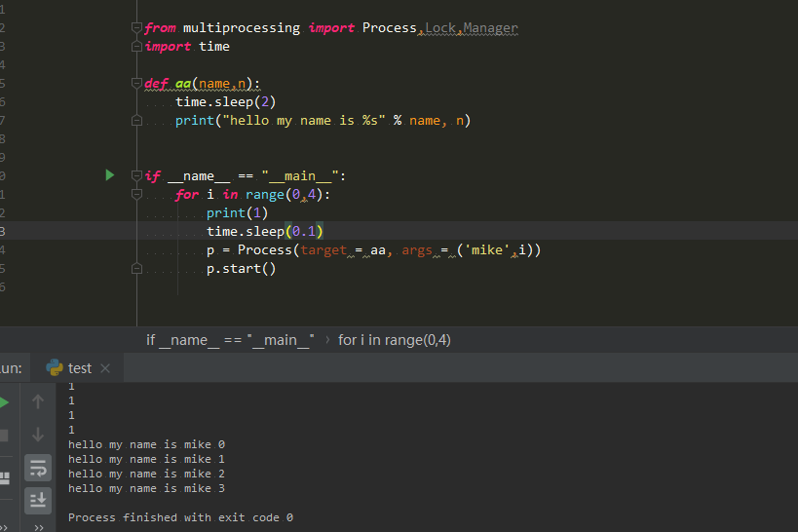Click the down arrow in console toolbar

pos(38,435)
